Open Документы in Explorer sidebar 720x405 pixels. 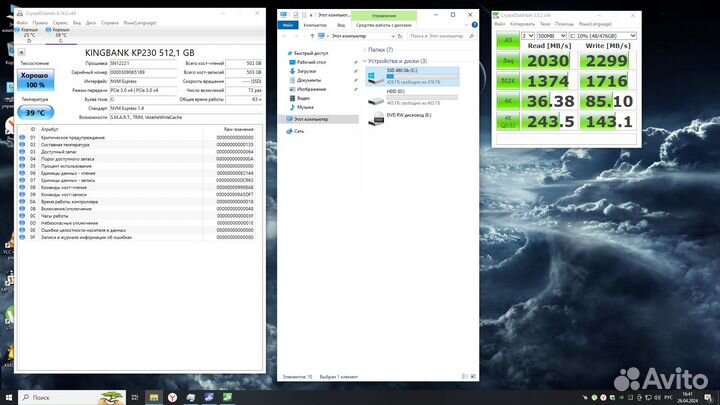click(x=309, y=80)
